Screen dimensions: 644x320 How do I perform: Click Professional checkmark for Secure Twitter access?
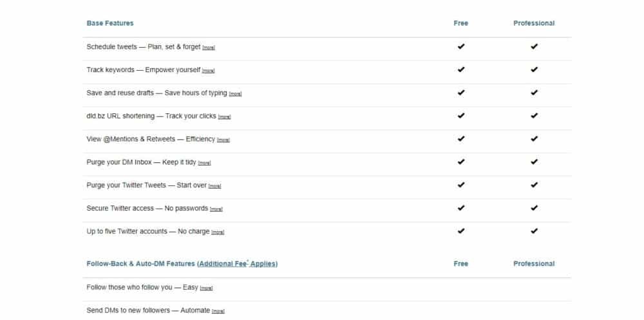[x=534, y=208]
